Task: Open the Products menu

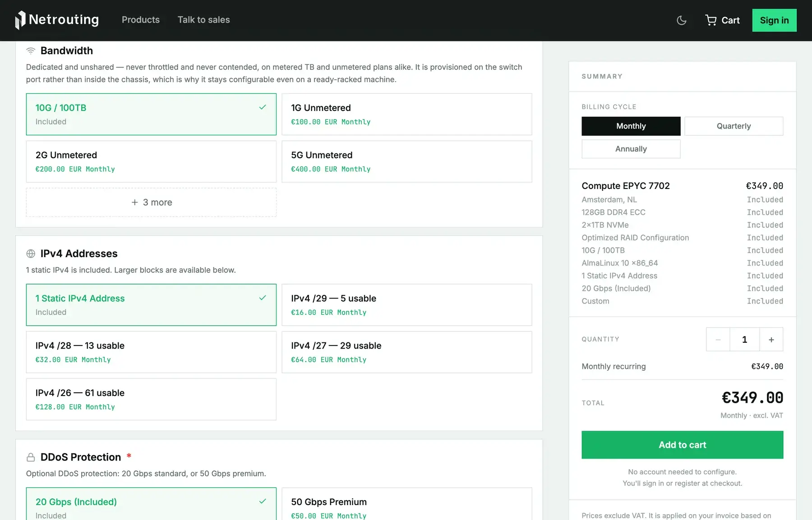Action: tap(141, 20)
